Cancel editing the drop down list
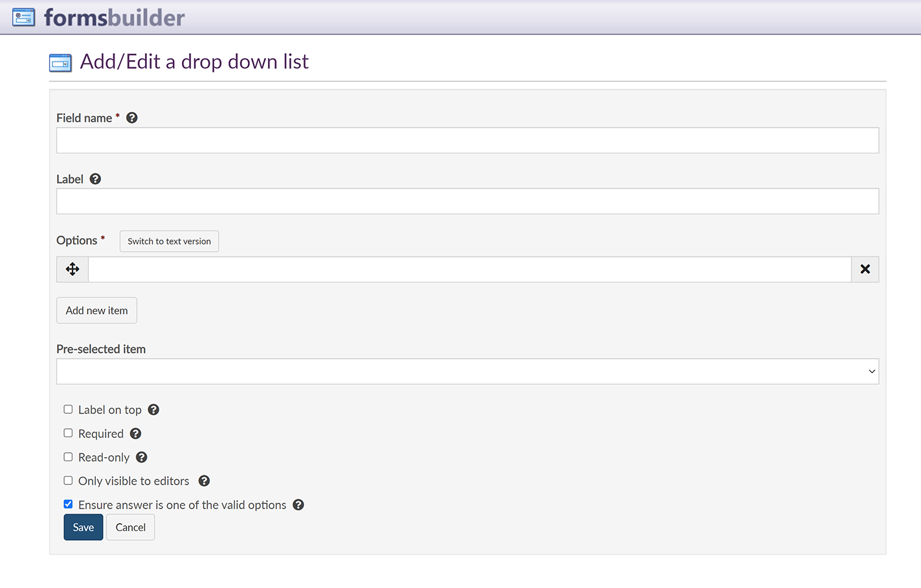921x588 pixels. [130, 527]
